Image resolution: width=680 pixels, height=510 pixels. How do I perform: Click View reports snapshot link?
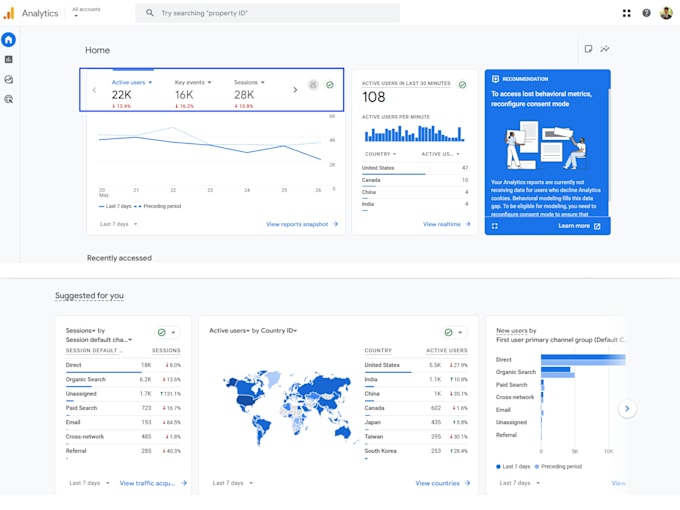[x=297, y=224]
